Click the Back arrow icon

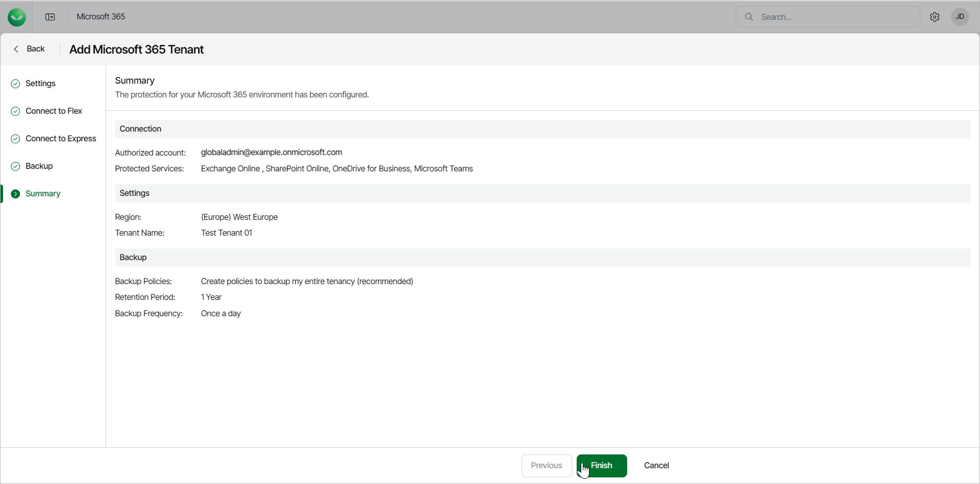pyautogui.click(x=16, y=49)
